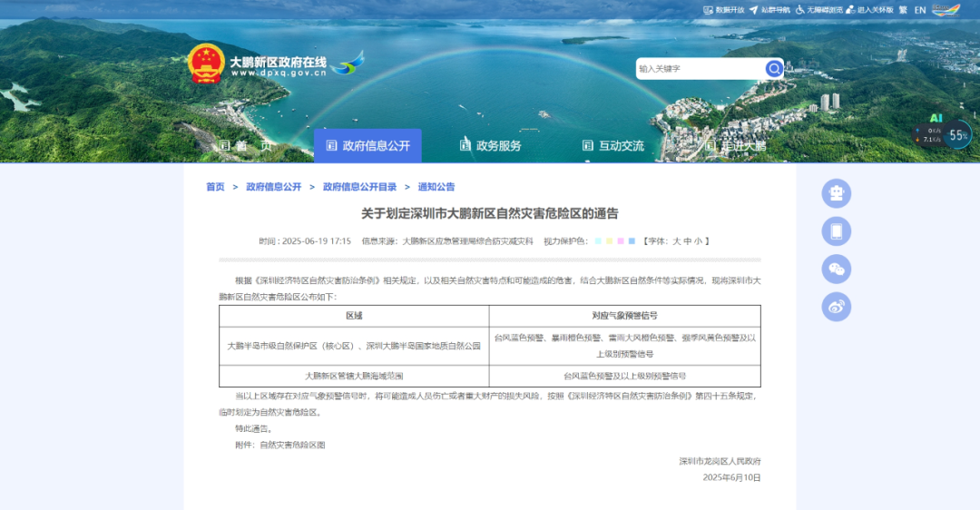The height and width of the screenshot is (510, 980).
Task: Set font size to 小
Action: coord(698,241)
